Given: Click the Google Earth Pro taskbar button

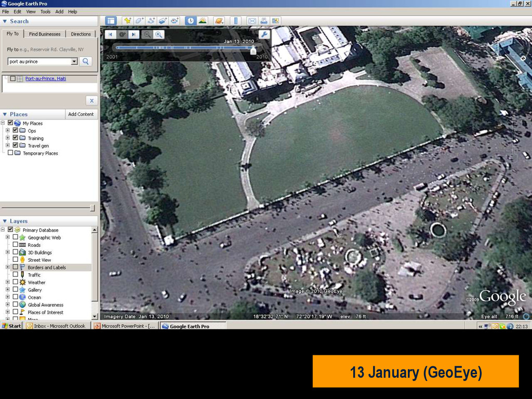Looking at the screenshot, I should (x=193, y=326).
